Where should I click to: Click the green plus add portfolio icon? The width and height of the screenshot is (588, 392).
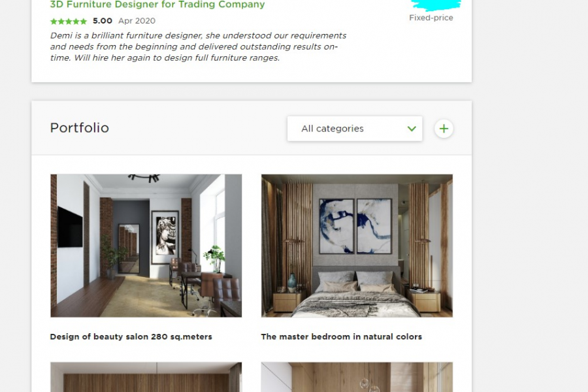click(x=444, y=129)
